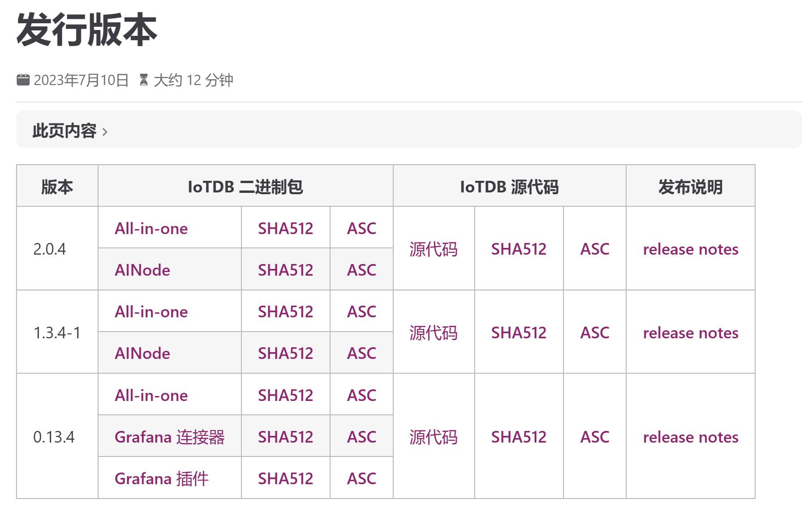Screen dimensions: 812x520
Task: Open ASC signature for Grafana 连接器
Action: coord(361,437)
